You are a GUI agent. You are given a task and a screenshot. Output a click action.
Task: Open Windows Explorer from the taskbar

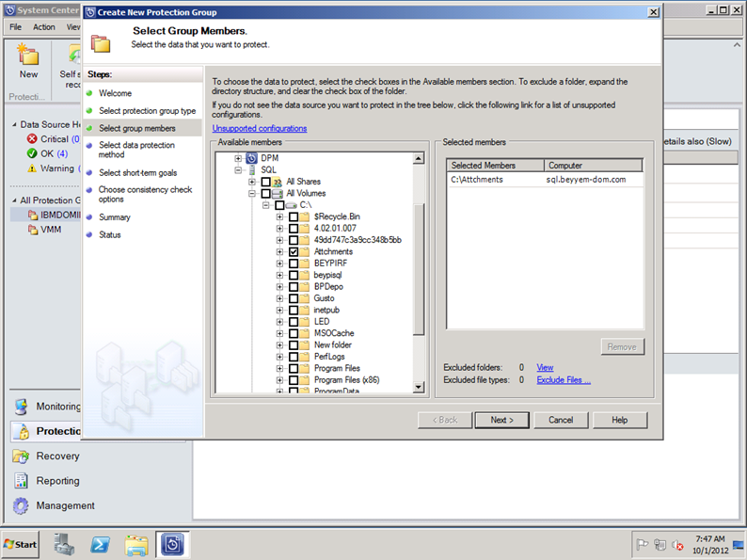point(136,545)
